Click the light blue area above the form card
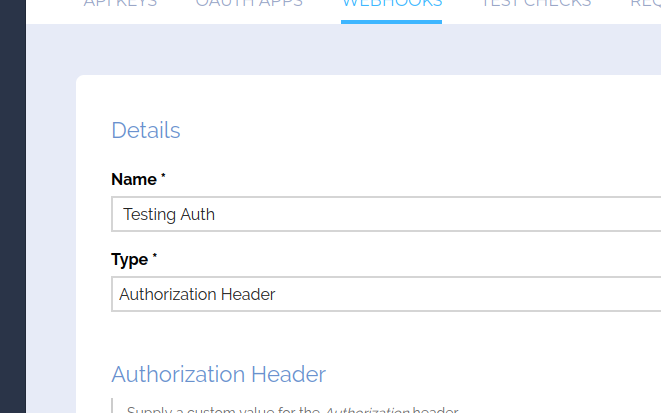The image size is (661, 413). (300, 50)
